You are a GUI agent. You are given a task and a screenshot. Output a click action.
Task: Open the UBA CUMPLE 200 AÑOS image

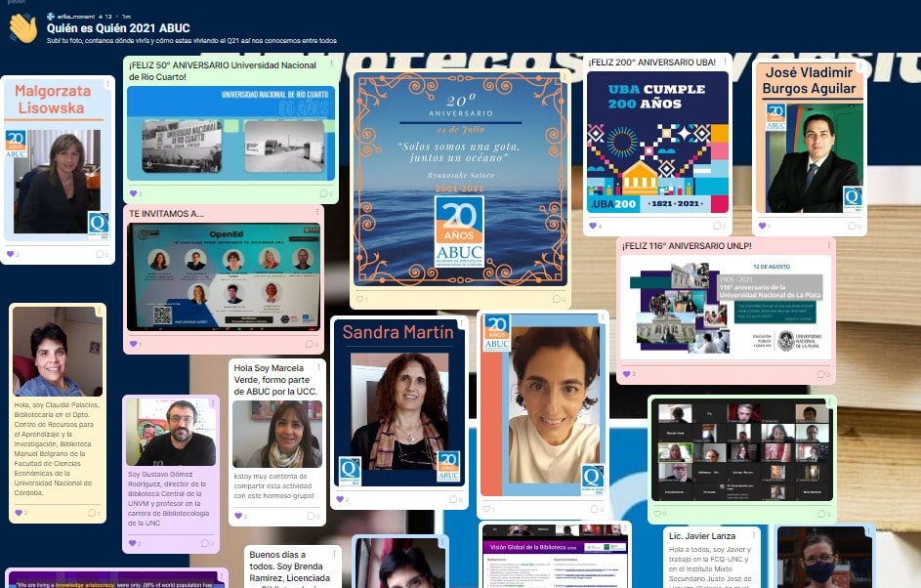pos(658,143)
